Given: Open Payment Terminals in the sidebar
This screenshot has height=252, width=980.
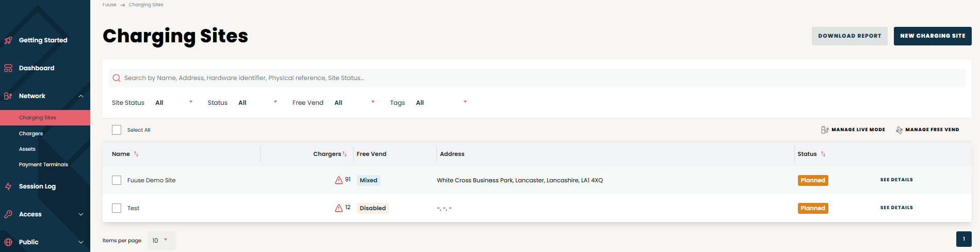Looking at the screenshot, I should click(x=43, y=164).
